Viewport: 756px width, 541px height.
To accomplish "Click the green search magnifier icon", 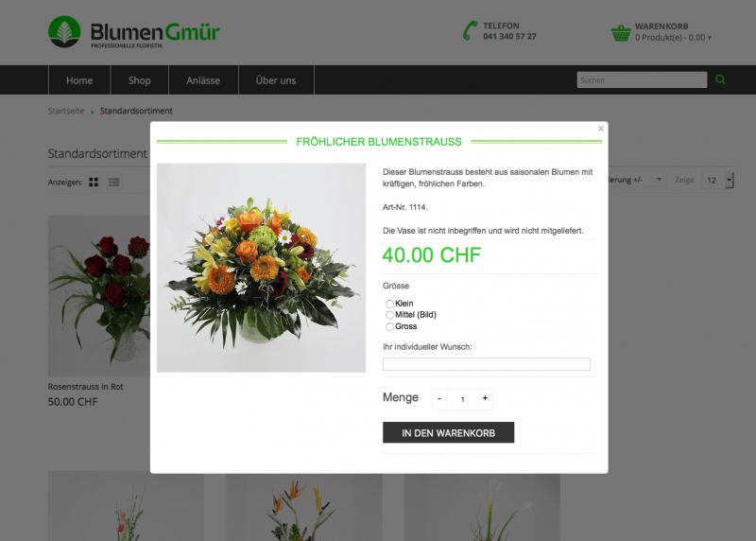I will tap(720, 79).
